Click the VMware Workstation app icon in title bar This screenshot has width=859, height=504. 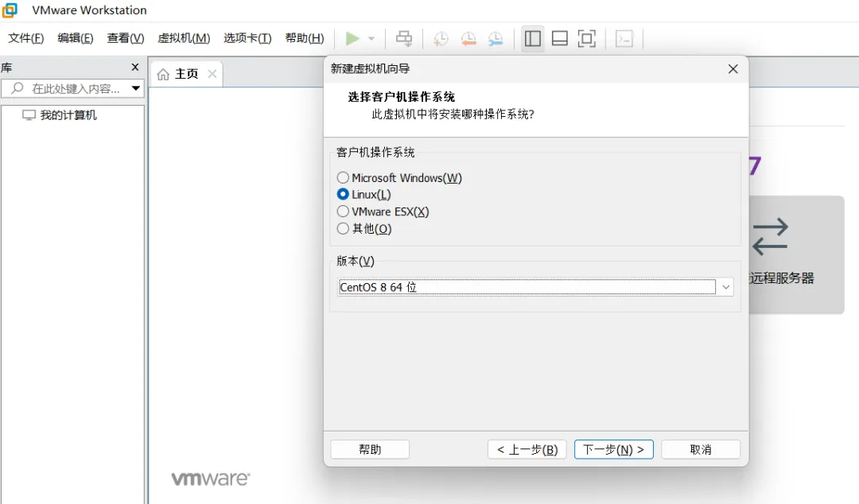[x=10, y=10]
